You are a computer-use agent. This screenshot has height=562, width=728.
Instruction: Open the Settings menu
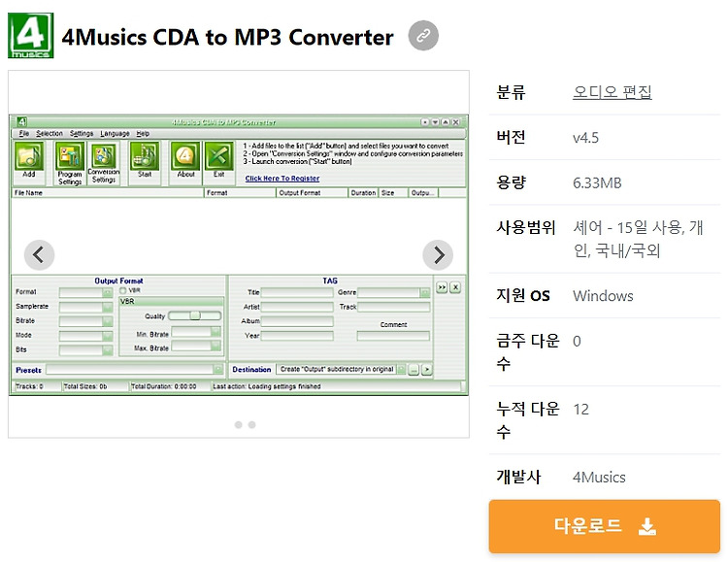(x=82, y=134)
